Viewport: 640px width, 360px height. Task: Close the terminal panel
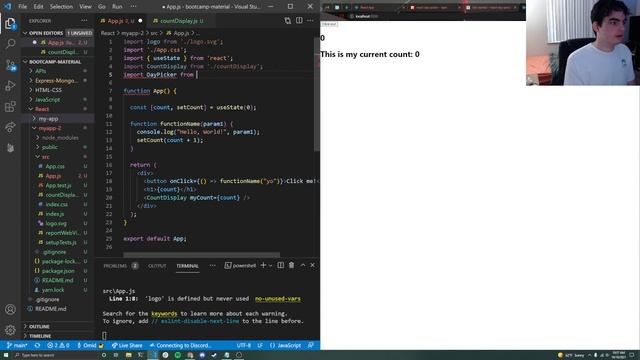coord(313,265)
